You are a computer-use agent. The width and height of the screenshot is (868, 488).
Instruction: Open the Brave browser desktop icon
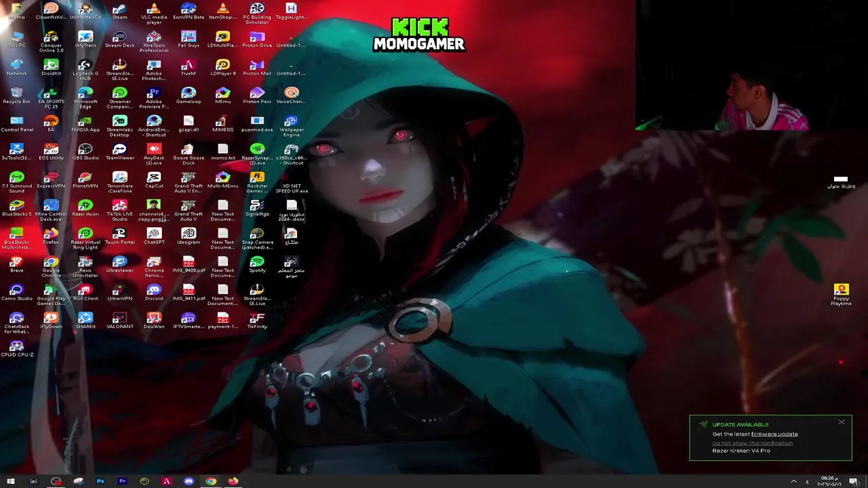point(17,264)
